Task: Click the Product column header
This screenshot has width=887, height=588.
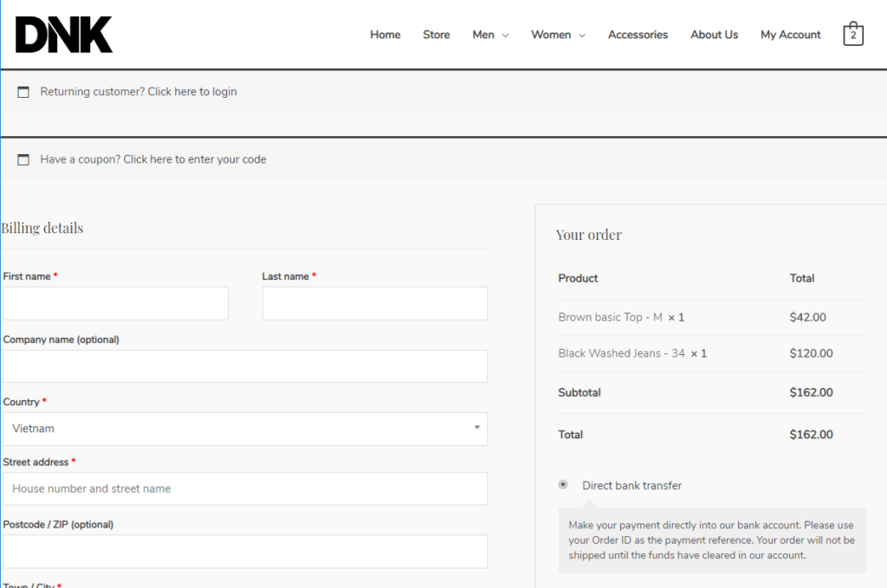Action: click(x=578, y=278)
